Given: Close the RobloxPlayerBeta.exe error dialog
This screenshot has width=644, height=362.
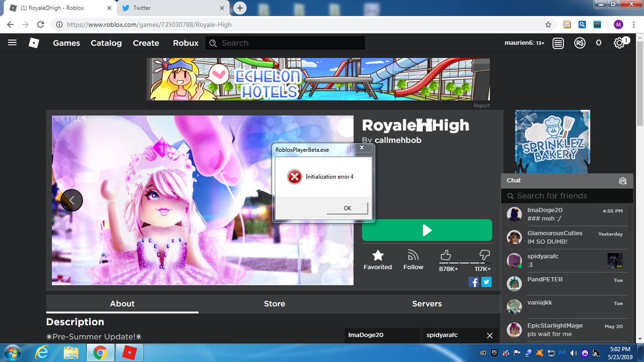Looking at the screenshot, I should (x=362, y=147).
